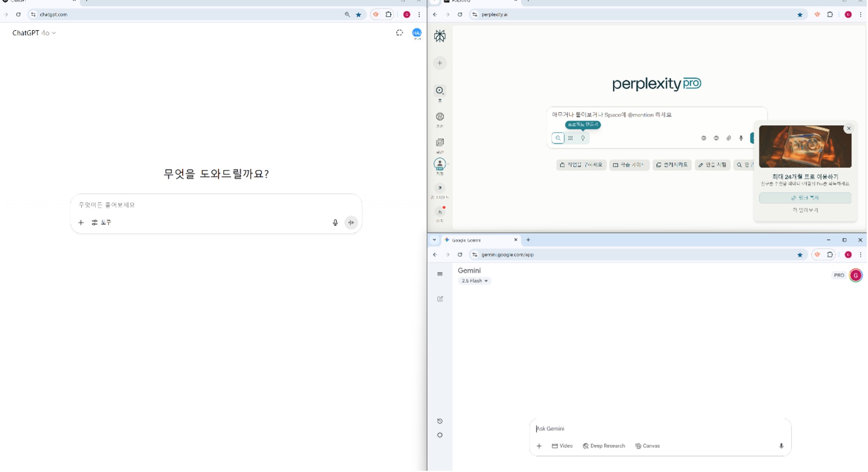Viewport: 868px width, 472px height.
Task: Select the search mode toggle in Perplexity
Action: [558, 138]
